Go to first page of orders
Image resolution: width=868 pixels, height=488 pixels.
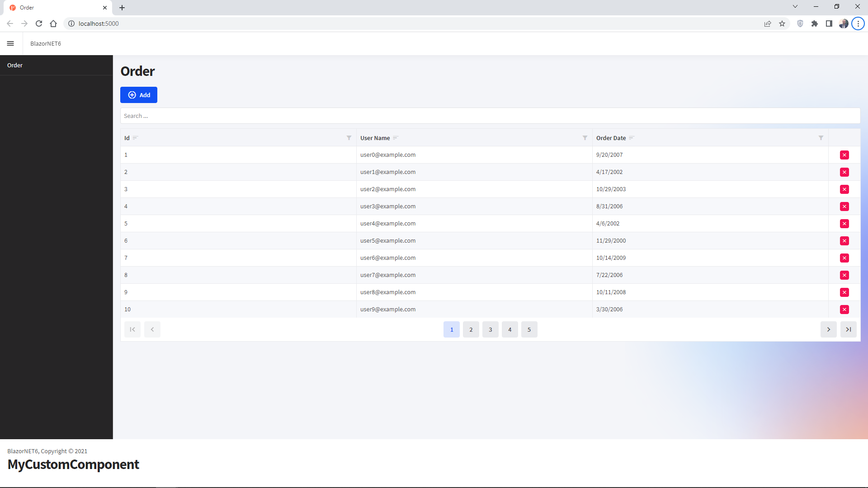click(132, 329)
